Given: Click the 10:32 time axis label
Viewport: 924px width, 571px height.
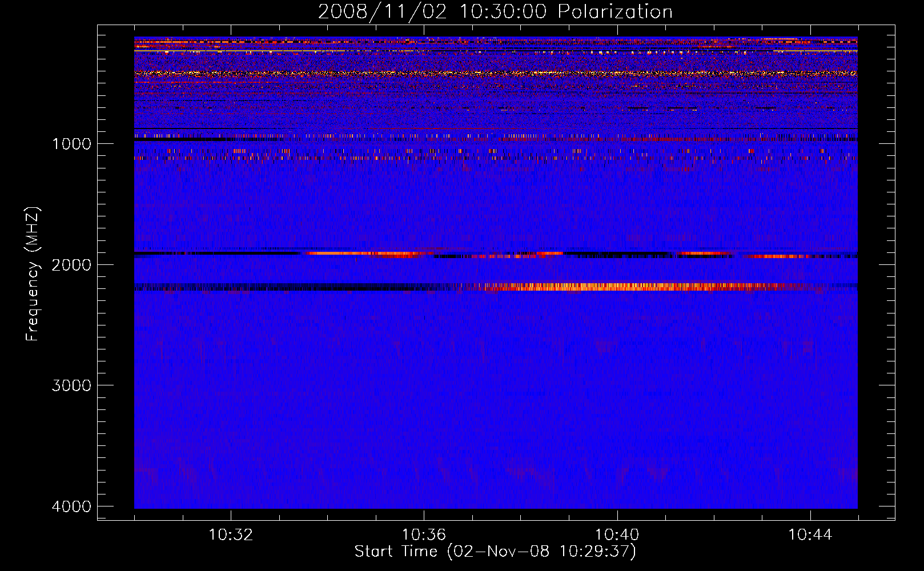Looking at the screenshot, I should click(x=231, y=535).
